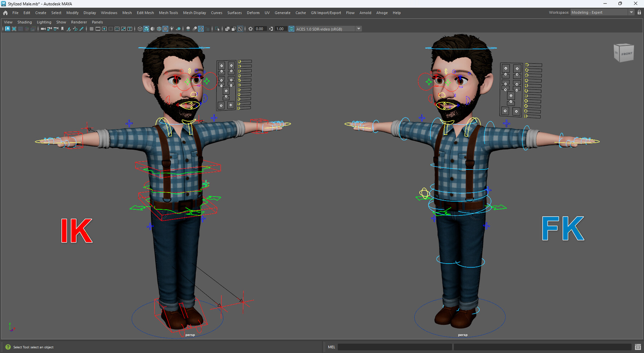
Task: Enable textured display mode
Action: (165, 29)
